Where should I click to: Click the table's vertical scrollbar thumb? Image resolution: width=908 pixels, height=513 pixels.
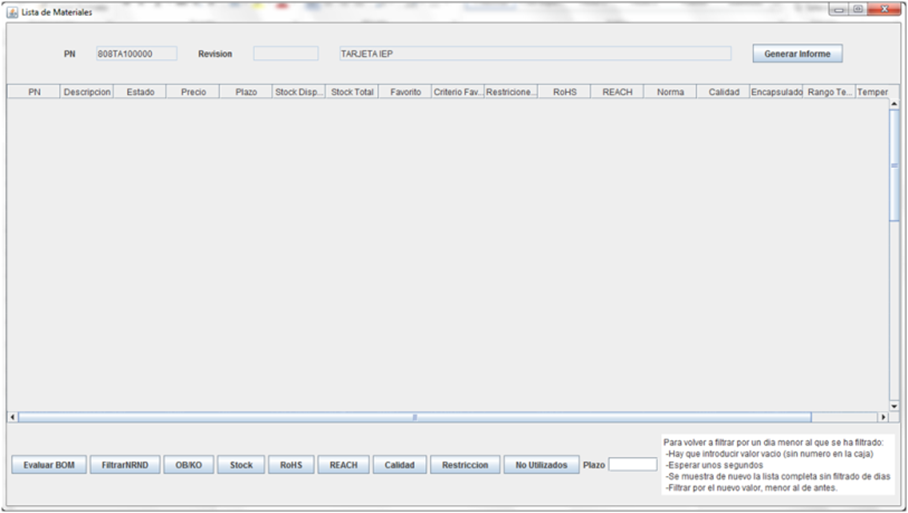pyautogui.click(x=894, y=165)
